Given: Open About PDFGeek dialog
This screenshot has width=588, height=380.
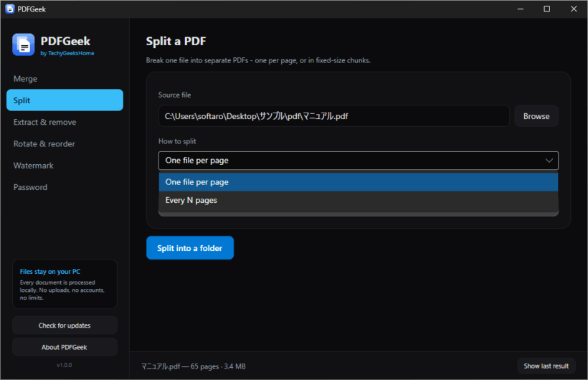Looking at the screenshot, I should pos(65,347).
